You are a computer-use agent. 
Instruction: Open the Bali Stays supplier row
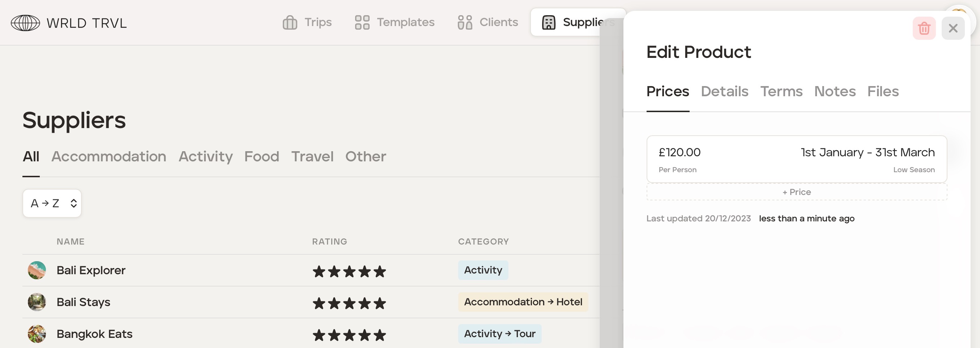[83, 302]
